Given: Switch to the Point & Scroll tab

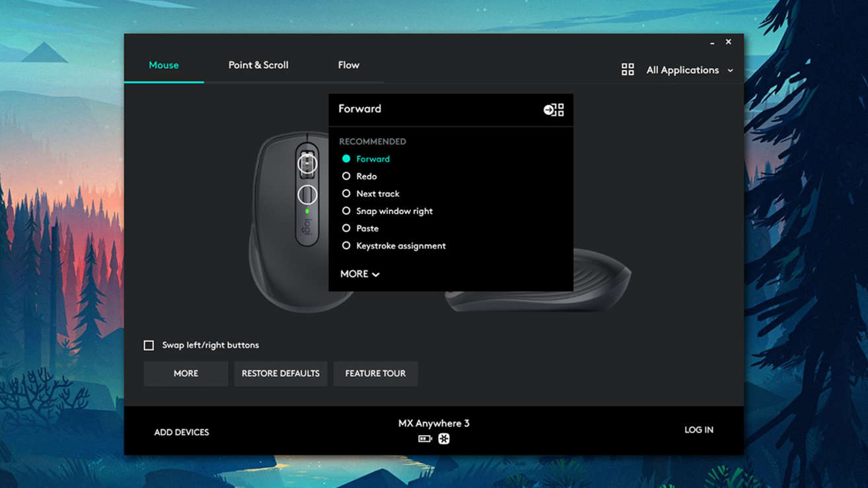Looking at the screenshot, I should (x=258, y=65).
